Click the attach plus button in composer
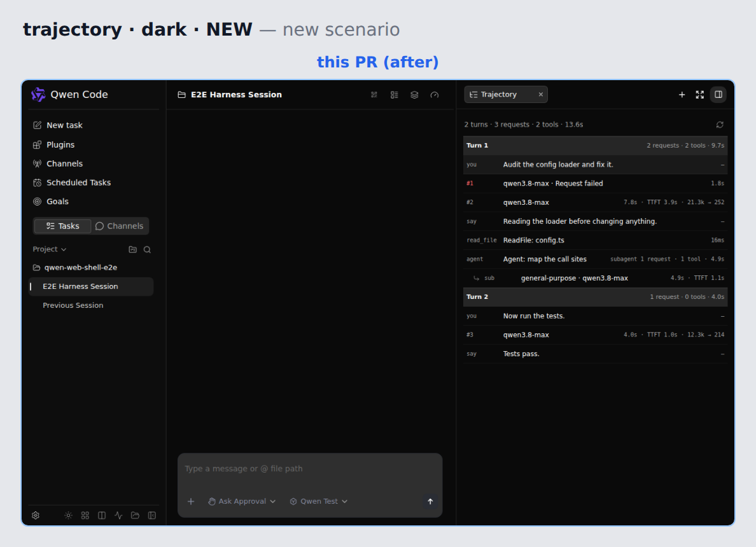Viewport: 756px width, 547px height. (191, 501)
